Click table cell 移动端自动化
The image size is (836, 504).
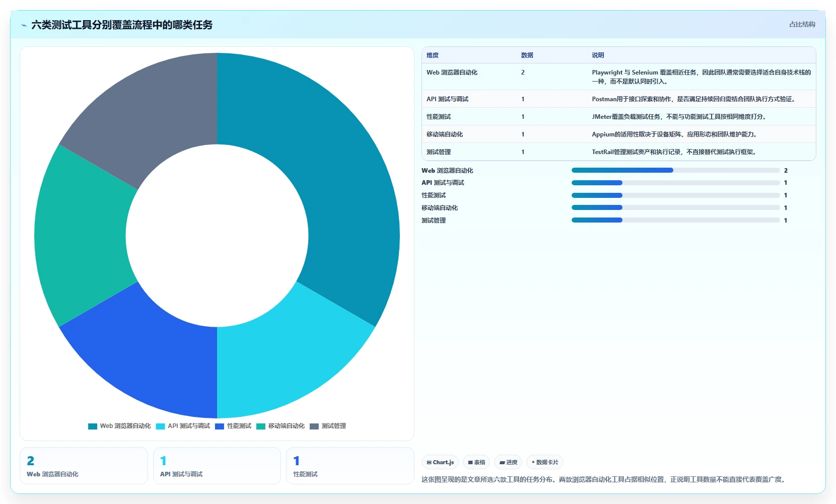445,134
